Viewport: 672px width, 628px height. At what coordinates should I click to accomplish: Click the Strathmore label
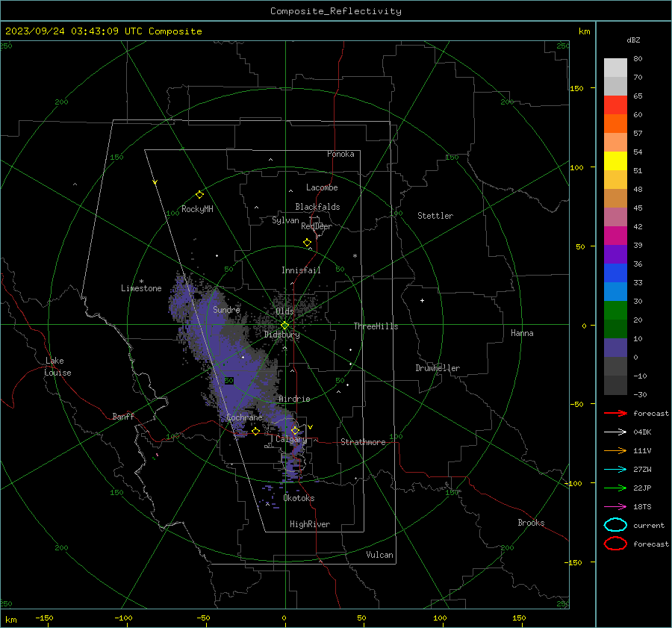point(363,442)
